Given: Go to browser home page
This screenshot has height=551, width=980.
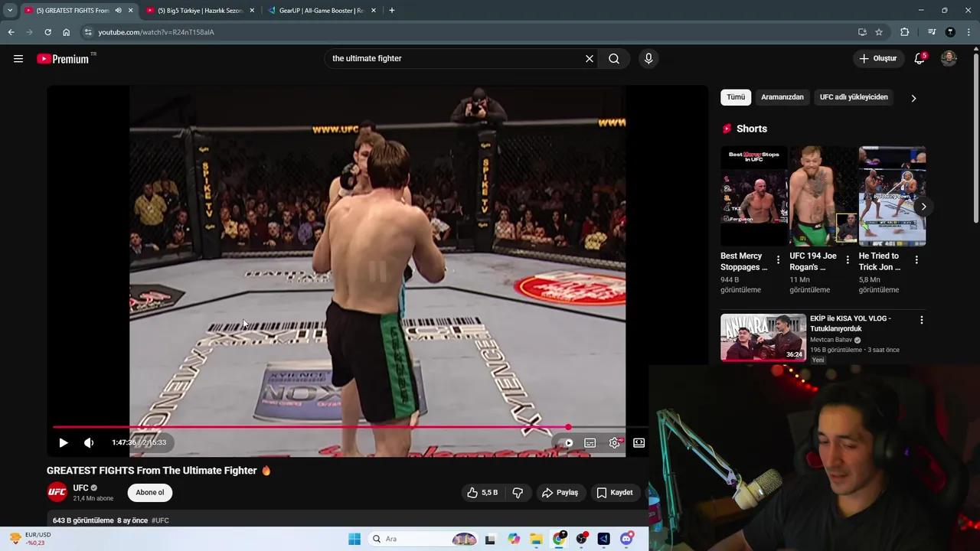Looking at the screenshot, I should coord(66,32).
